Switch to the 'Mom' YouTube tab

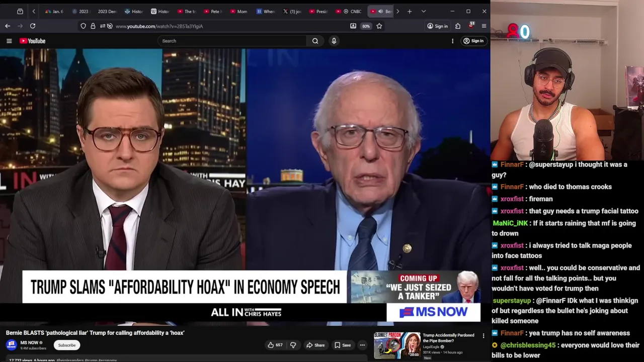coord(238,11)
